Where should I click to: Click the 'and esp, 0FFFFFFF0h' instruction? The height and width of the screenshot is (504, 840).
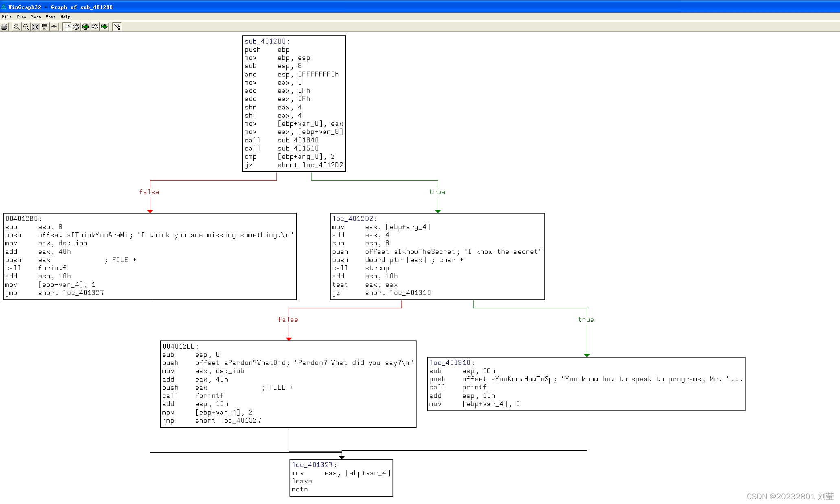292,74
